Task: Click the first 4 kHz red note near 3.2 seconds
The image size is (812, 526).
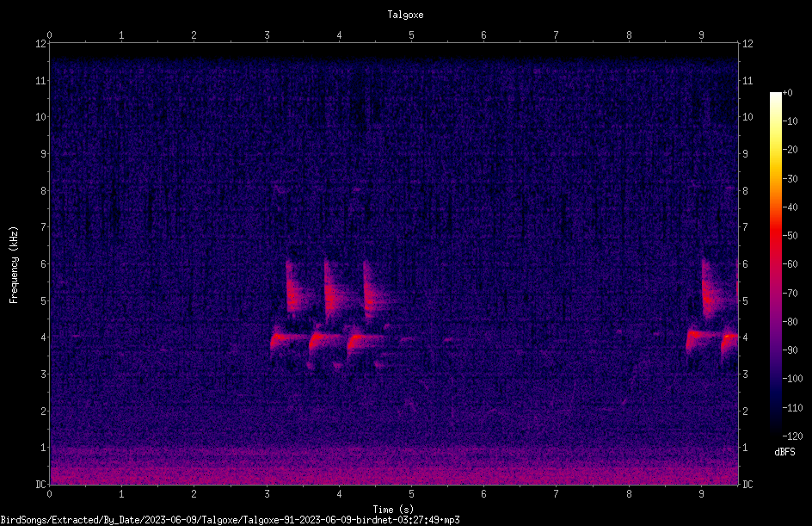Action: pos(288,339)
